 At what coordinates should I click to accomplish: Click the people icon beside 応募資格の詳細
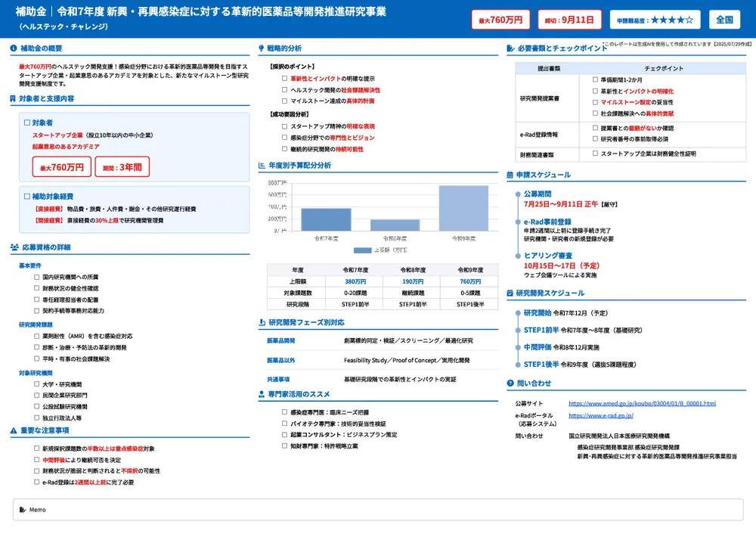click(14, 247)
